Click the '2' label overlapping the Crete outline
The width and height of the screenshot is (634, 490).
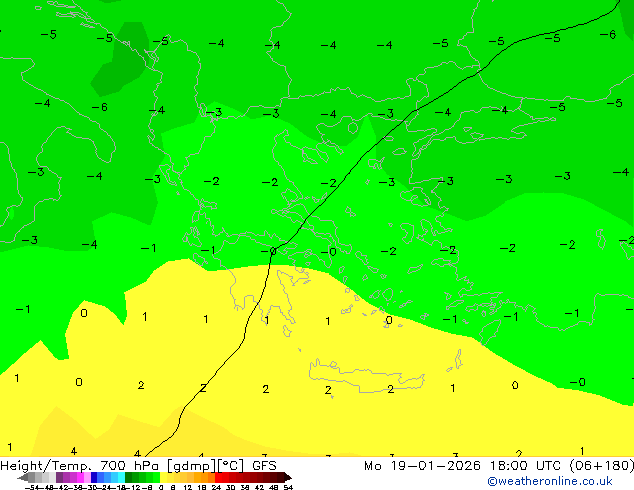pos(390,389)
